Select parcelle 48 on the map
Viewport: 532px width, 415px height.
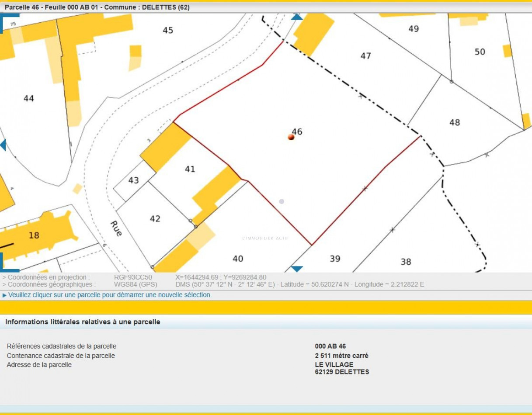[x=455, y=122]
